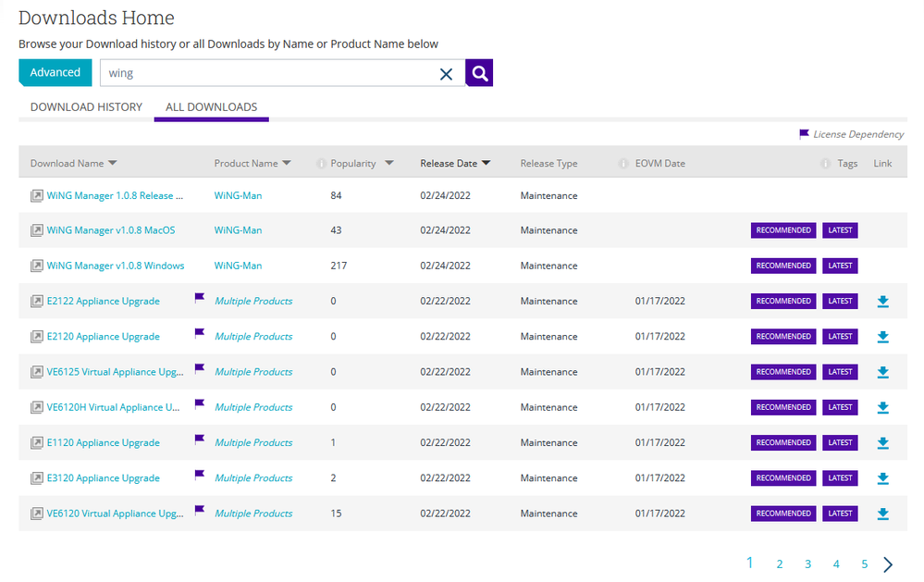Open WiNG Manager v1.0.8 Windows link

(116, 266)
